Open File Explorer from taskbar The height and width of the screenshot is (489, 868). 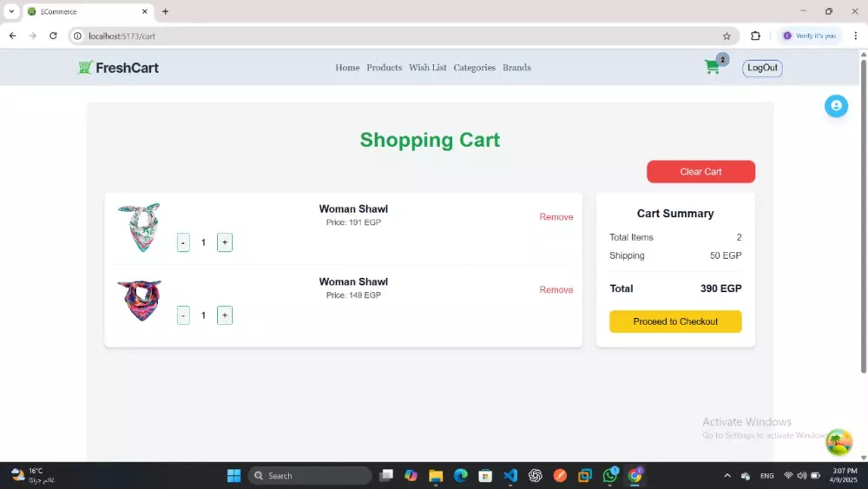[436, 476]
